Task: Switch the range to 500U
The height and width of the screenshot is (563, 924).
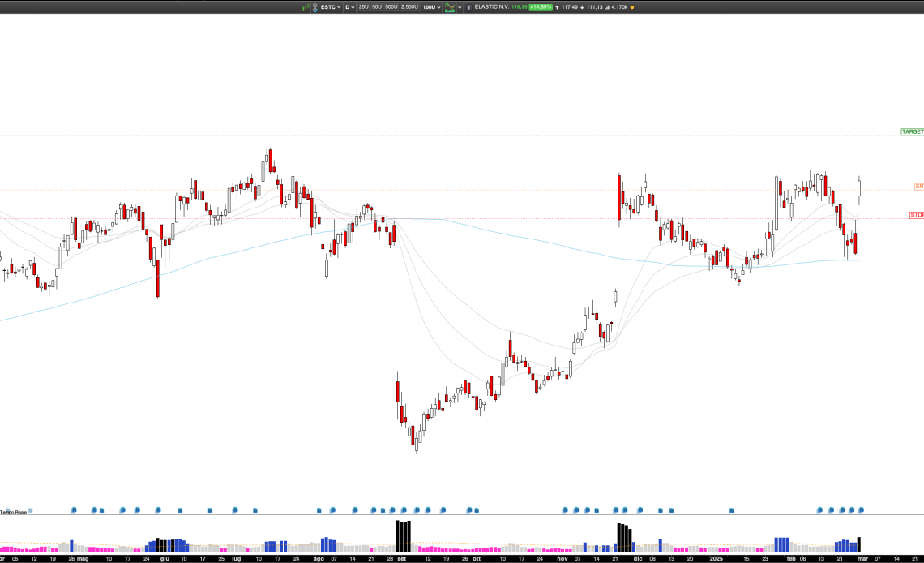Action: (x=391, y=7)
